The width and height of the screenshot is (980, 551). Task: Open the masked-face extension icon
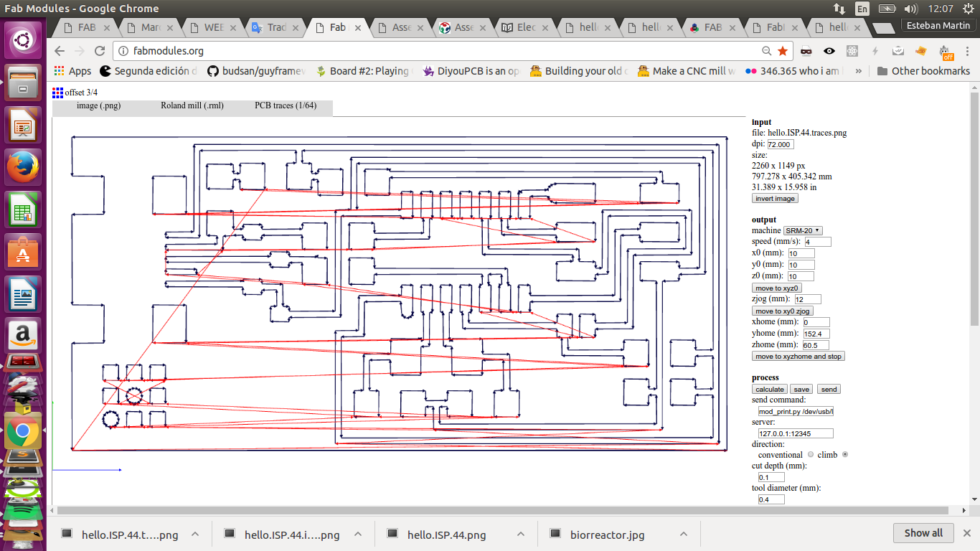(806, 51)
